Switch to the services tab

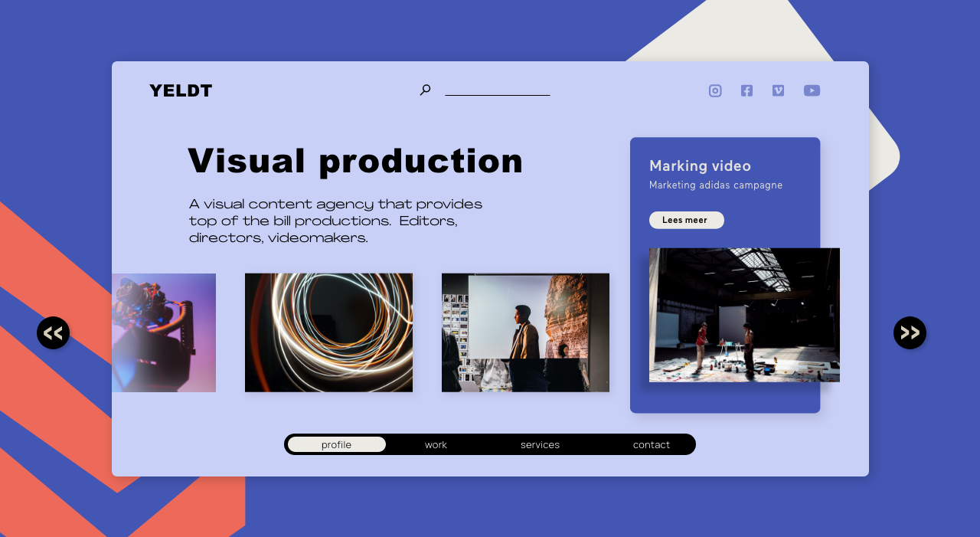coord(540,444)
